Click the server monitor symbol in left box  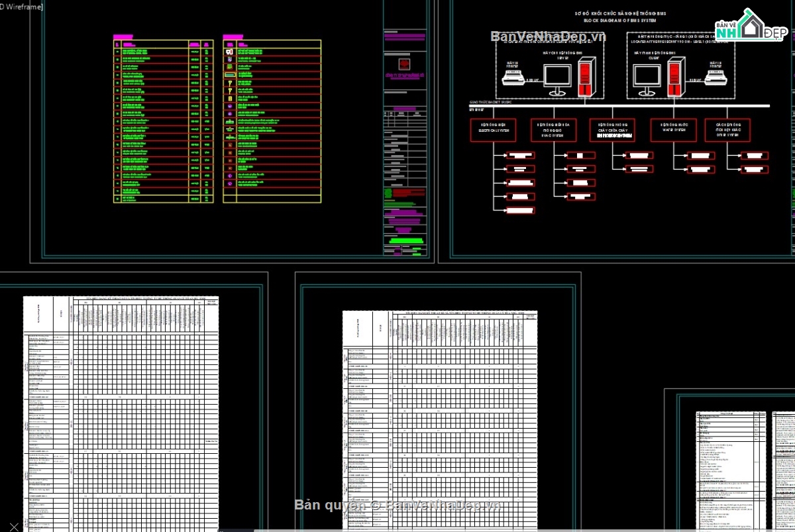point(557,80)
